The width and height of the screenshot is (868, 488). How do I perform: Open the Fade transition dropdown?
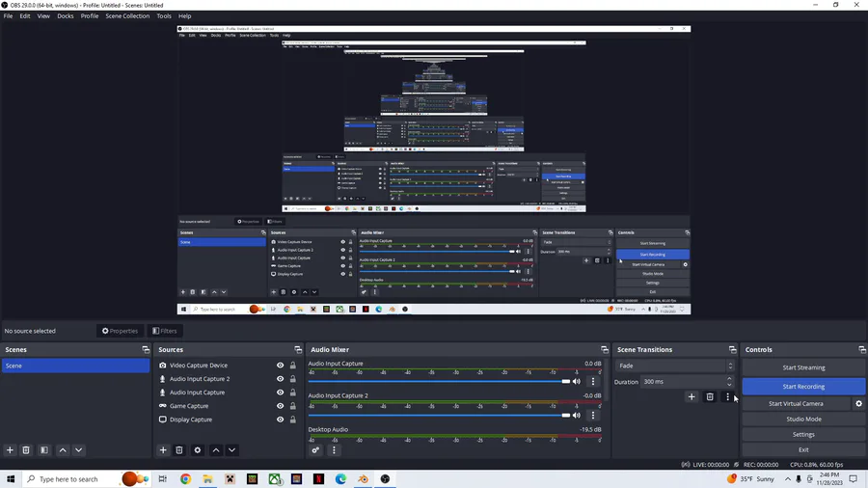675,366
